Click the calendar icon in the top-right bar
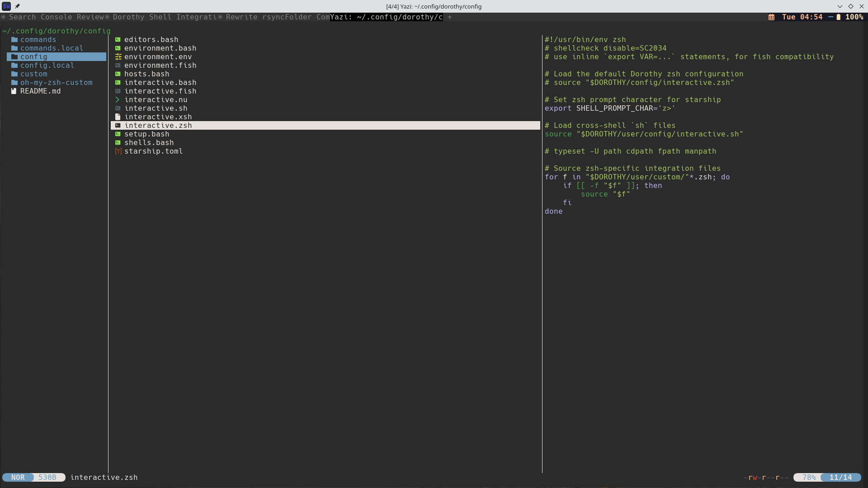This screenshot has height=488, width=868. pos(771,17)
